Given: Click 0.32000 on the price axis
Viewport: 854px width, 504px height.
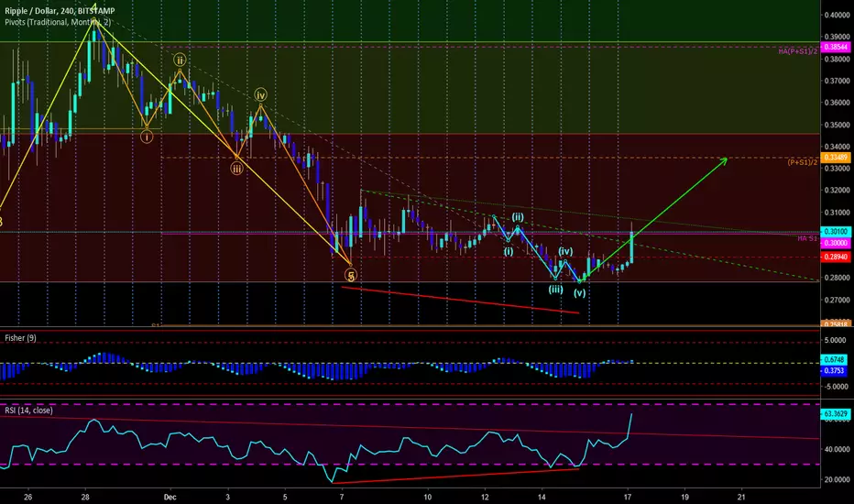Looking at the screenshot, I should tap(838, 191).
